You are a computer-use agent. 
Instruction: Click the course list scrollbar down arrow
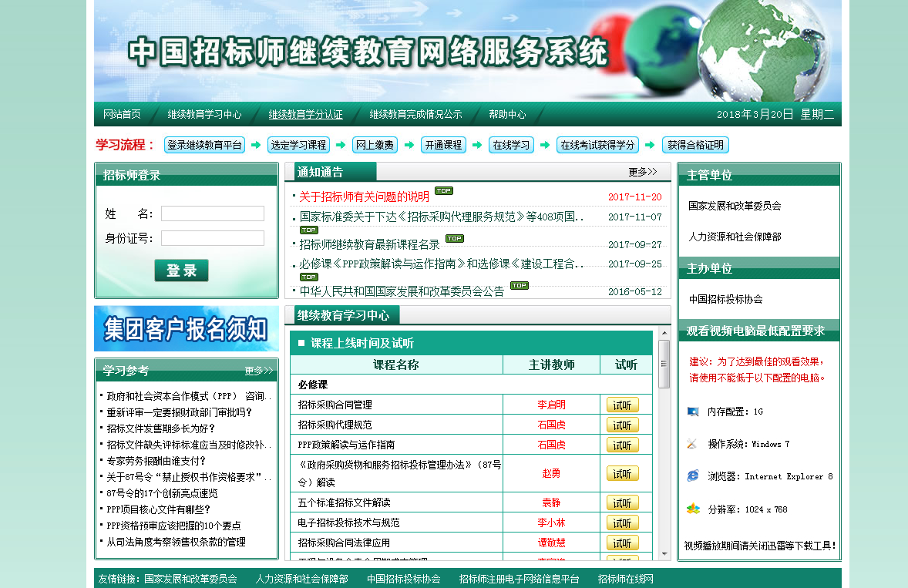[664, 553]
